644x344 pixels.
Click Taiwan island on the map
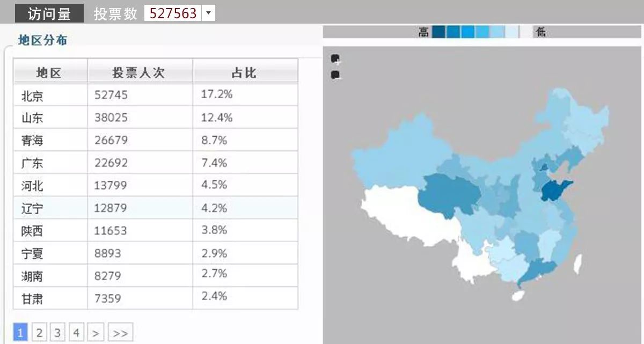578,263
